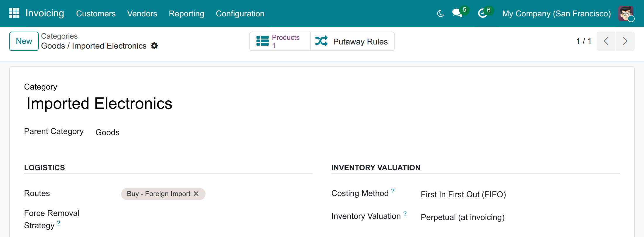This screenshot has width=644, height=237.
Task: Open the Customers menu
Action: [x=96, y=13]
